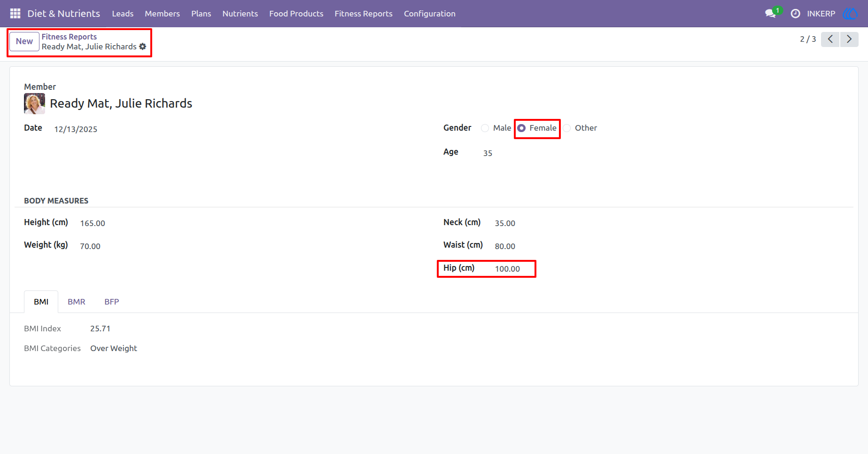Viewport: 868px width, 454px height.
Task: Click the Diet & Nutrients app title
Action: tap(64, 14)
